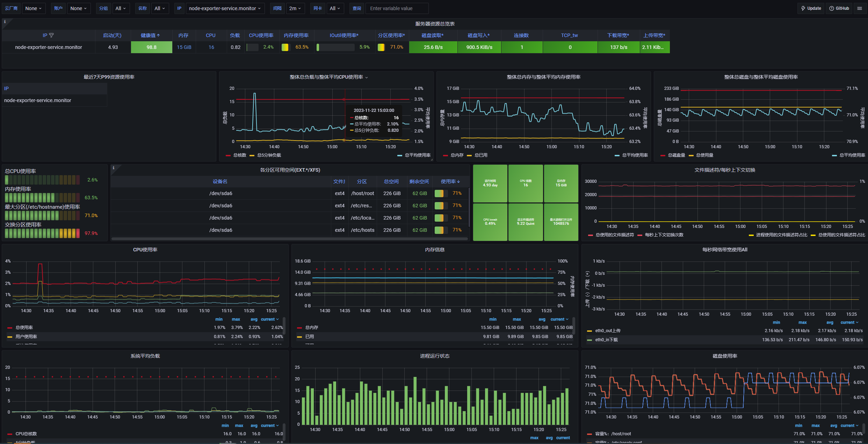
Task: Expand 整体总负载与整体平均CPU使用率 panel title chevron
Action: pos(367,77)
